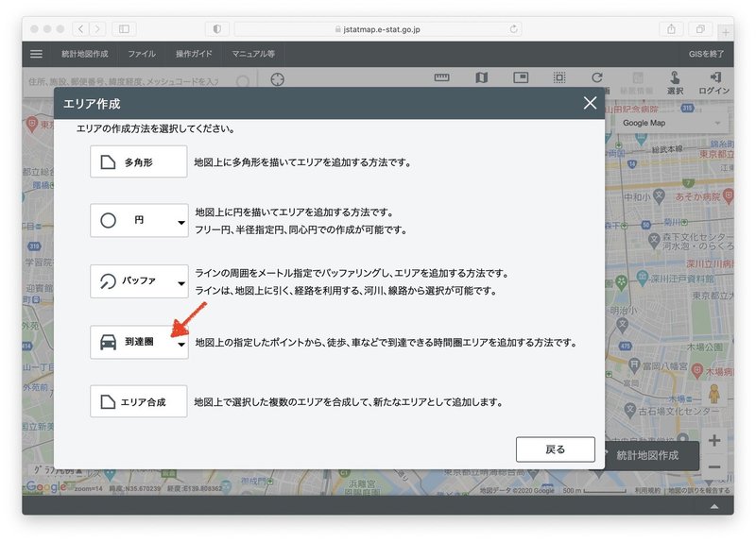Click the search magnifier icon
The height and width of the screenshot is (542, 756).
[243, 81]
